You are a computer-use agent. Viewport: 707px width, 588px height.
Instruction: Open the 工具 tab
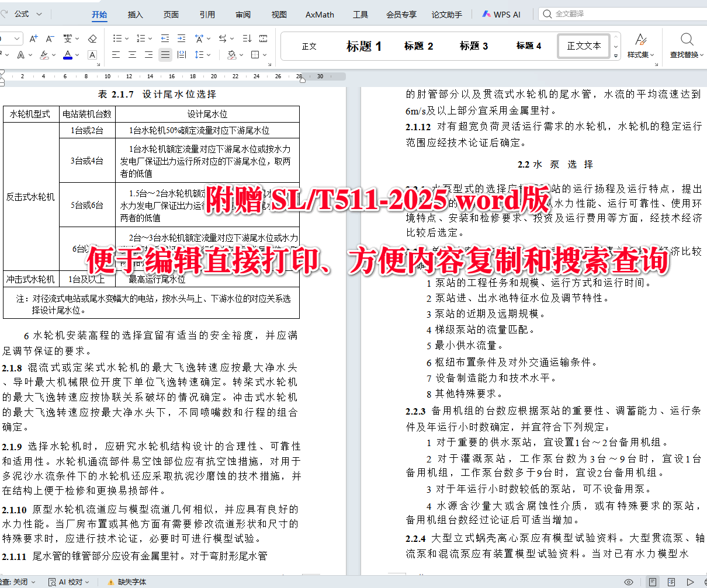pos(361,15)
